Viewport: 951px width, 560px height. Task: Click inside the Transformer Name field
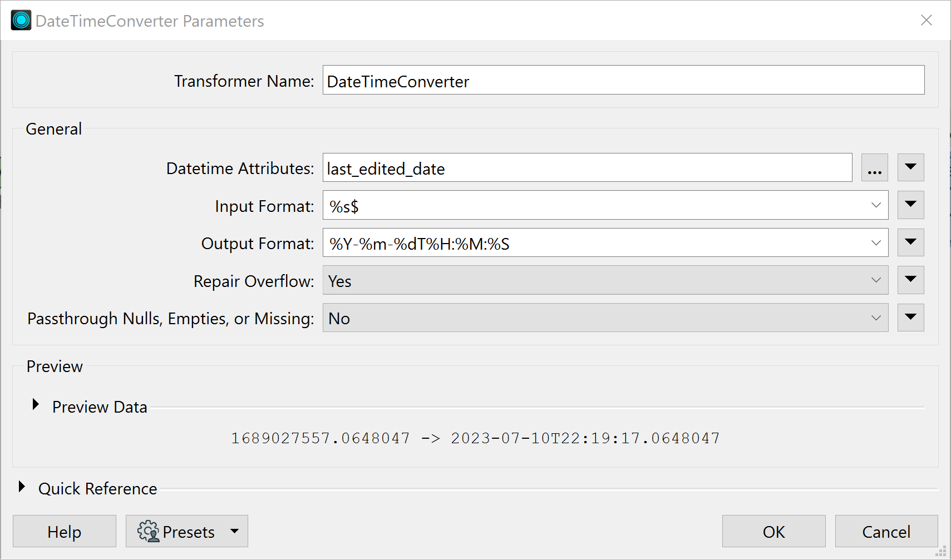coord(623,81)
